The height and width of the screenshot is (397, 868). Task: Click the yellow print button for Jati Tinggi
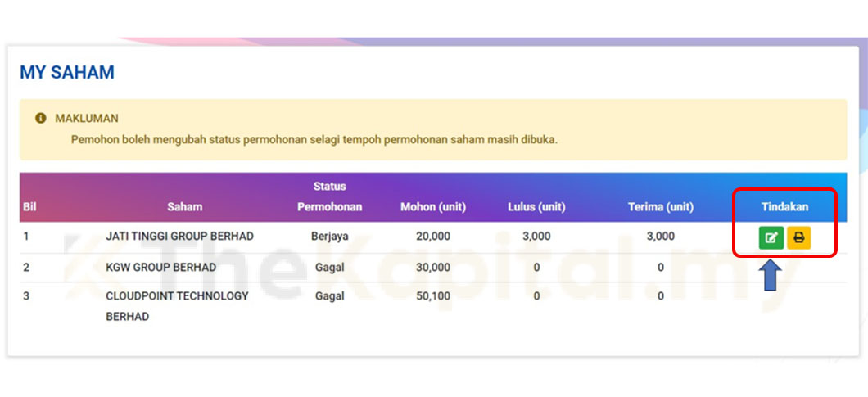tap(798, 238)
